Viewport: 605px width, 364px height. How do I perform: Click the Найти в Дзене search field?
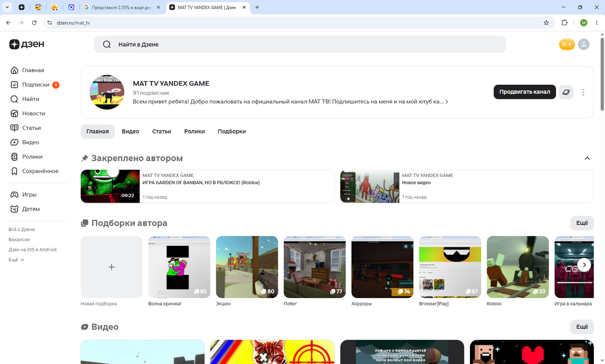(x=299, y=44)
